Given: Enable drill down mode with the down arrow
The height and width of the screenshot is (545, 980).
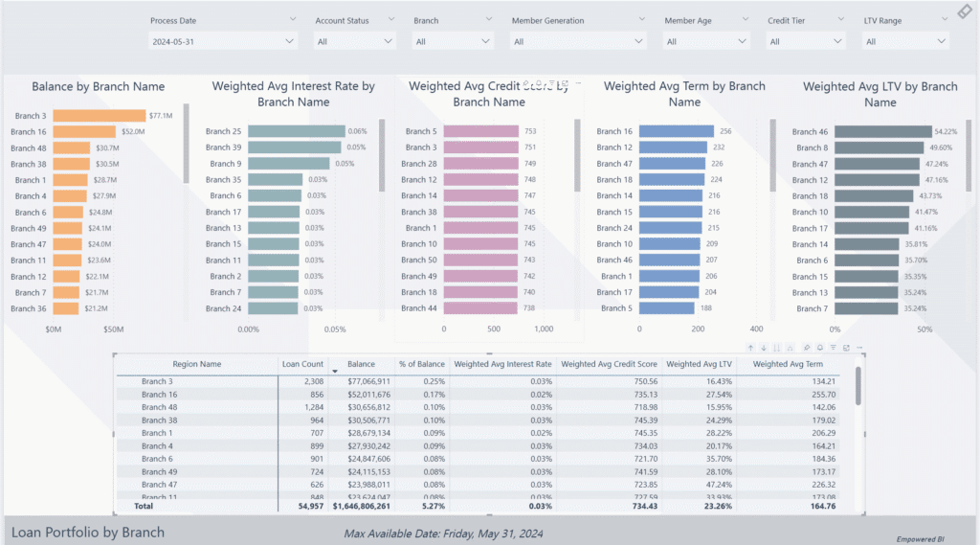Looking at the screenshot, I should pos(764,348).
